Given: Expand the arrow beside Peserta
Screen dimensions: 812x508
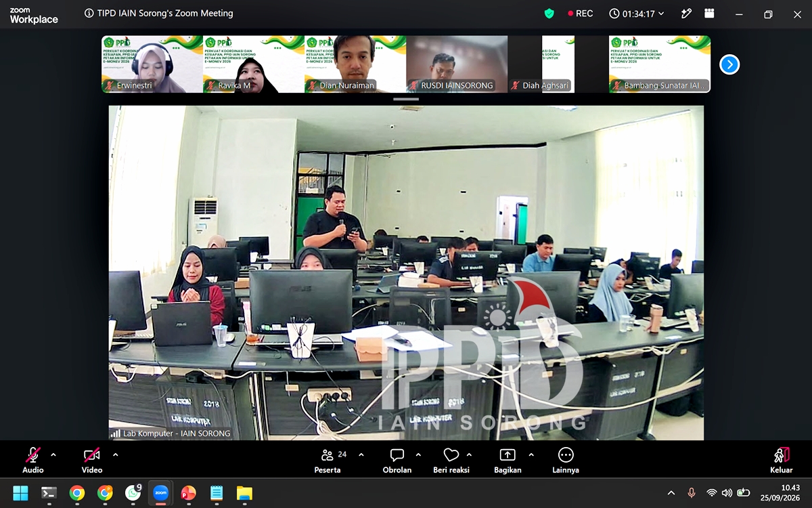Looking at the screenshot, I should click(361, 454).
